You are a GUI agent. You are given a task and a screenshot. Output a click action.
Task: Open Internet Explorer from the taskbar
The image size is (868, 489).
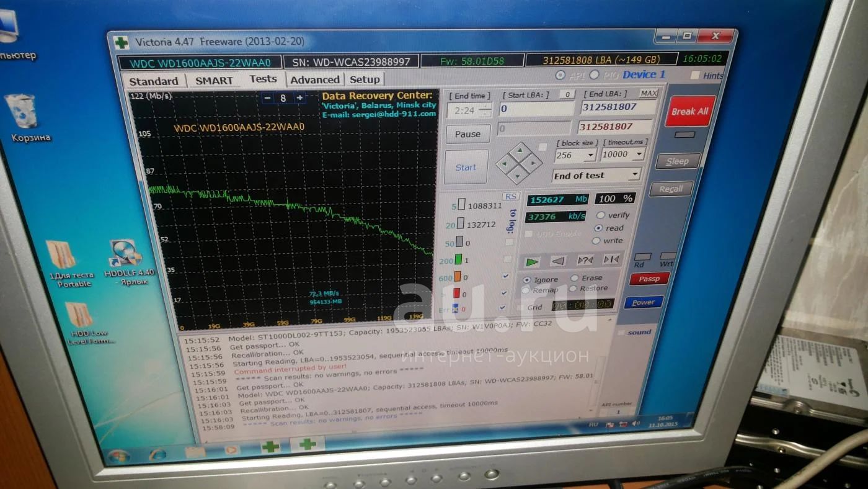[158, 455]
